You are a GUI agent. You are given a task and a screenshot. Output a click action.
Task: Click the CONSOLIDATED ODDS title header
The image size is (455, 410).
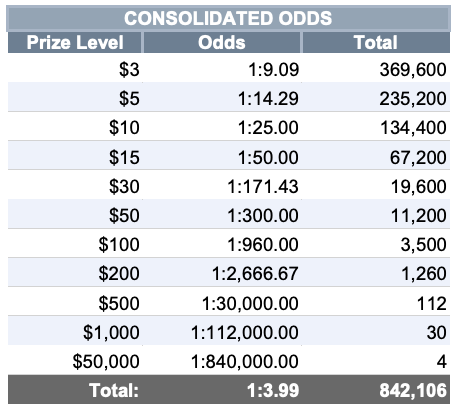(x=228, y=18)
